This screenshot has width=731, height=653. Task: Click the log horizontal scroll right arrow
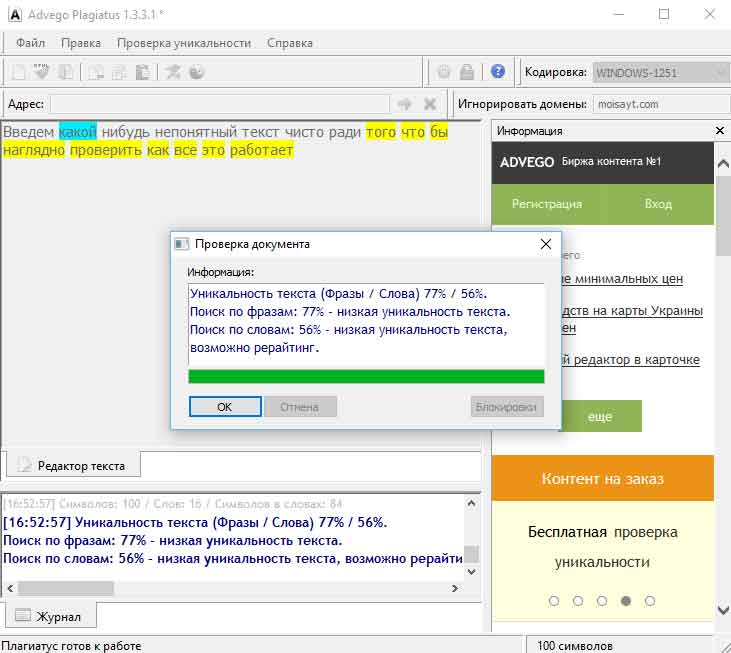coord(455,588)
